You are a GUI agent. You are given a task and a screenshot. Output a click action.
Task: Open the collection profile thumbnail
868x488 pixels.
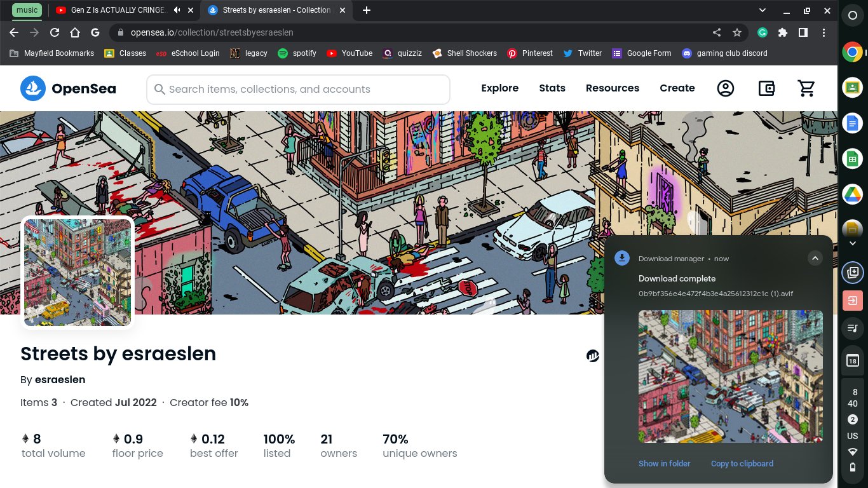click(x=78, y=273)
